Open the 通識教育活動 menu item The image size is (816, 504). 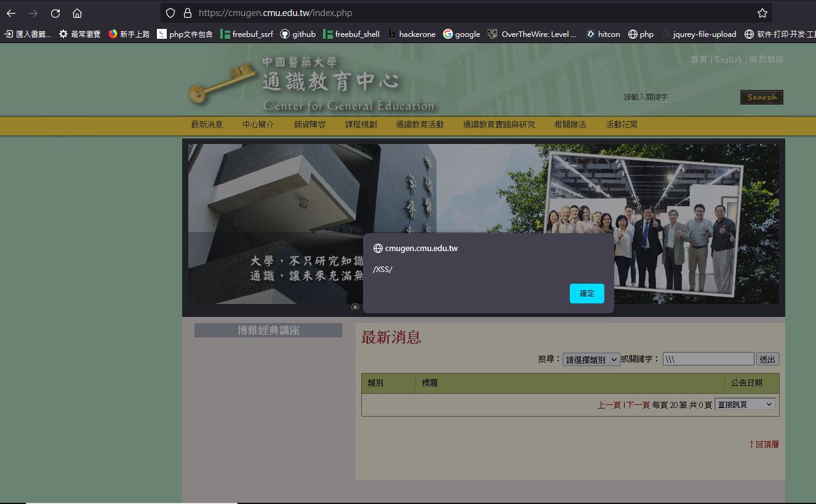[420, 124]
